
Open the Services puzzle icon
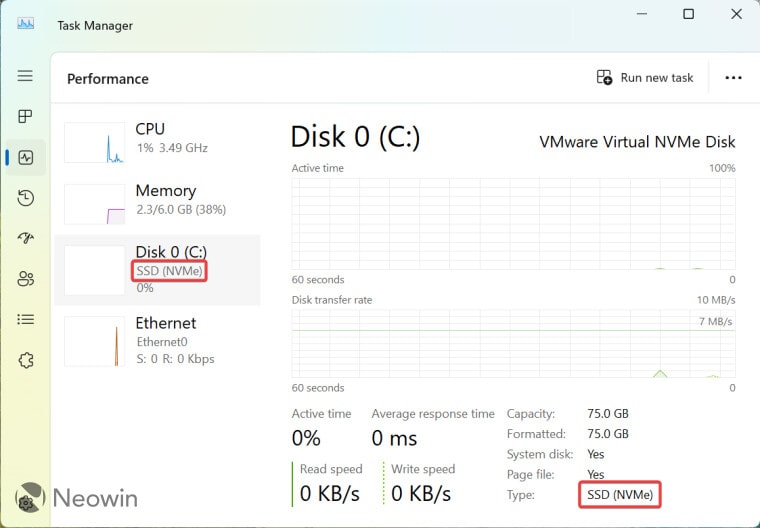click(25, 360)
